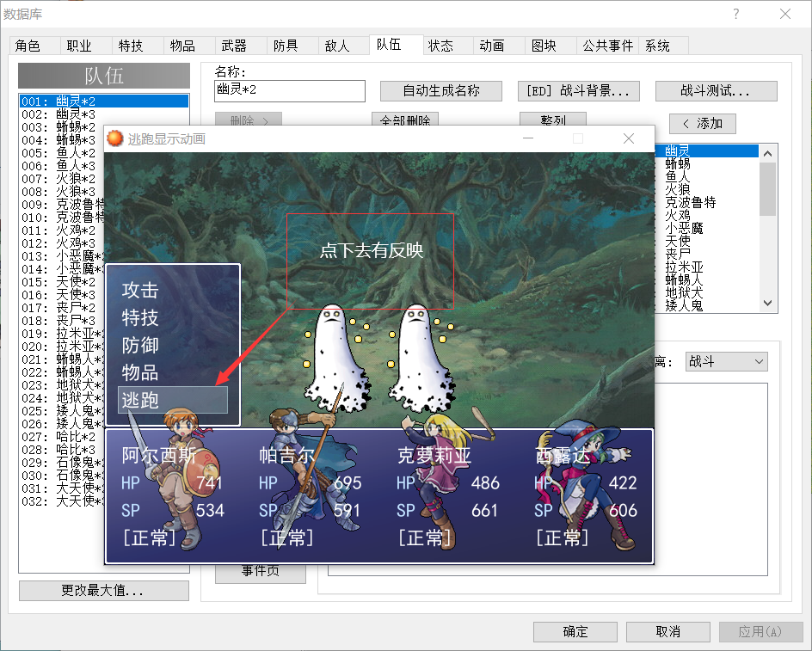Image resolution: width=812 pixels, height=651 pixels.
Task: Click the < 添加 button
Action: tap(703, 123)
